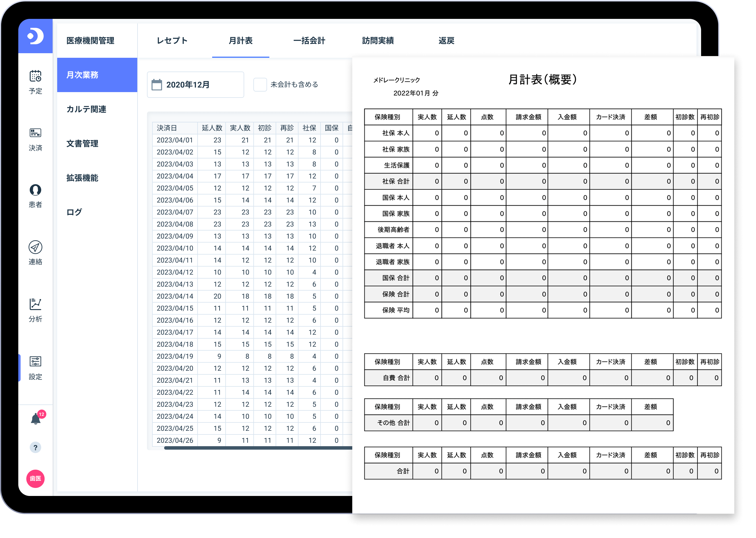The height and width of the screenshot is (538, 756).
Task: Select the 拡張機能 sidebar entry
Action: 83,178
